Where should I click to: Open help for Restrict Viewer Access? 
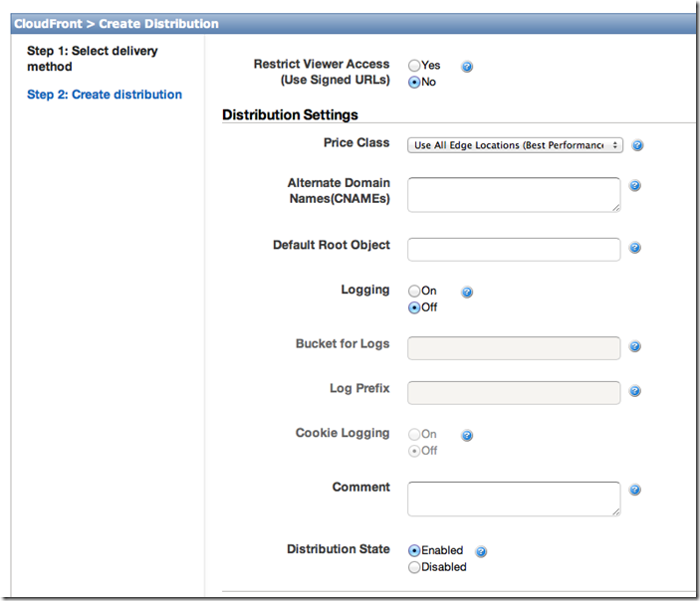(x=467, y=67)
